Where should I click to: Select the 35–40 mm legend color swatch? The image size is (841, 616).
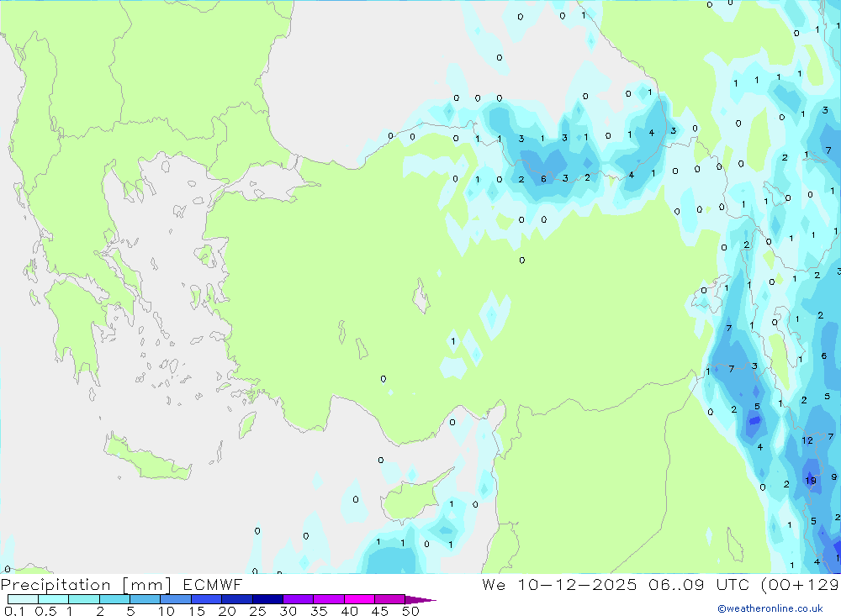(x=328, y=599)
